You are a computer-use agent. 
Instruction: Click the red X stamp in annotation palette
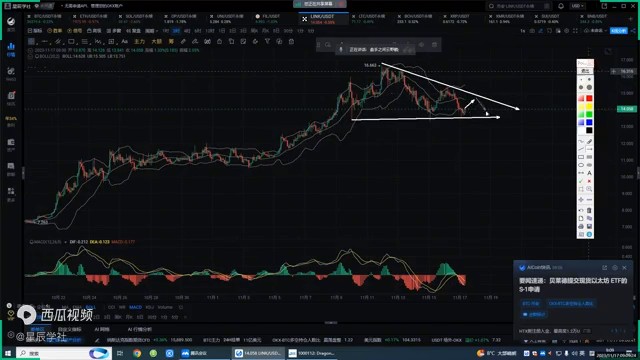click(589, 181)
